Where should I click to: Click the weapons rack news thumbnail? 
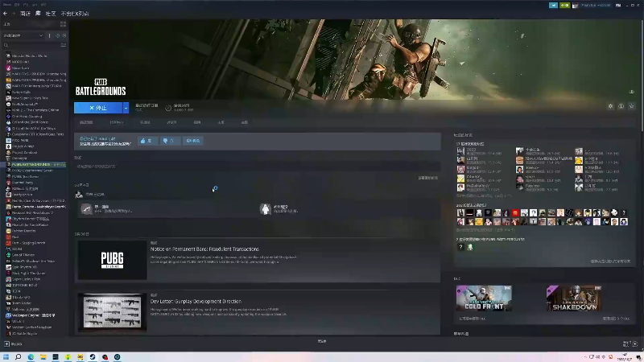pos(112,313)
